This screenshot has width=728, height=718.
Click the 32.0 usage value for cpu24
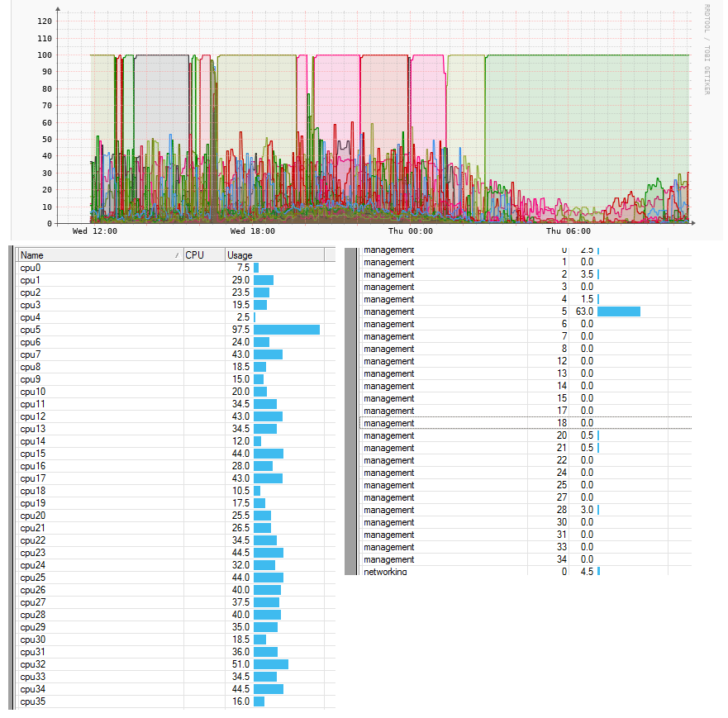[x=241, y=565]
